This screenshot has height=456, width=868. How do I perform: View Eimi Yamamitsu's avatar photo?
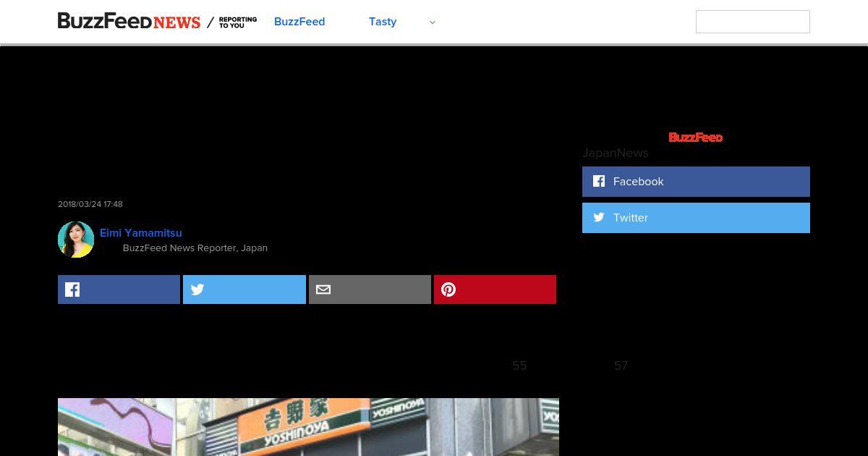click(x=76, y=240)
